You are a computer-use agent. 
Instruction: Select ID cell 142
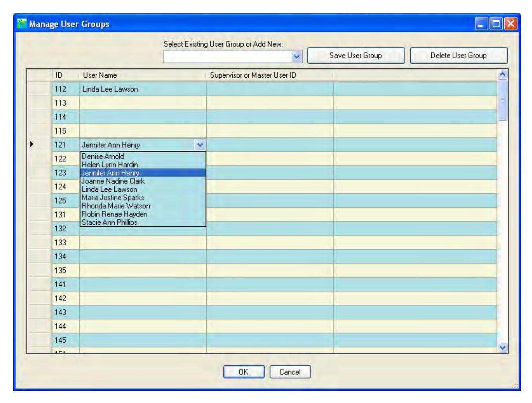(66, 298)
